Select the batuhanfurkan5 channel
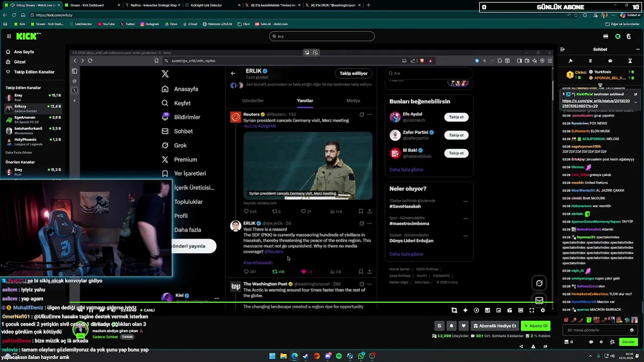Image resolution: width=644 pixels, height=362 pixels. pos(33,130)
